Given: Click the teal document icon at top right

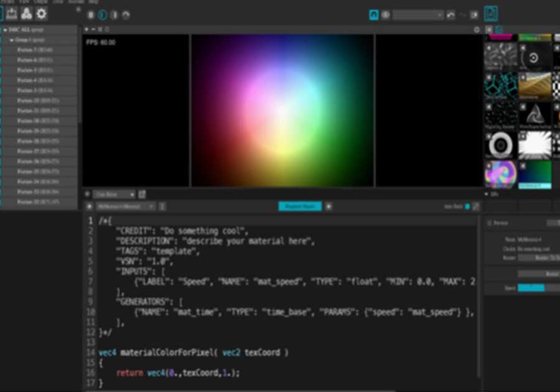Looking at the screenshot, I should pos(491,14).
